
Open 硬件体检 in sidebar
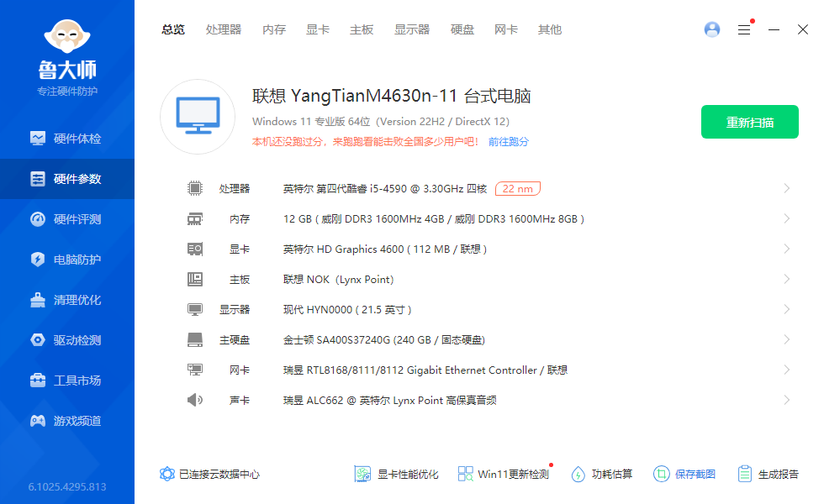tap(67, 139)
